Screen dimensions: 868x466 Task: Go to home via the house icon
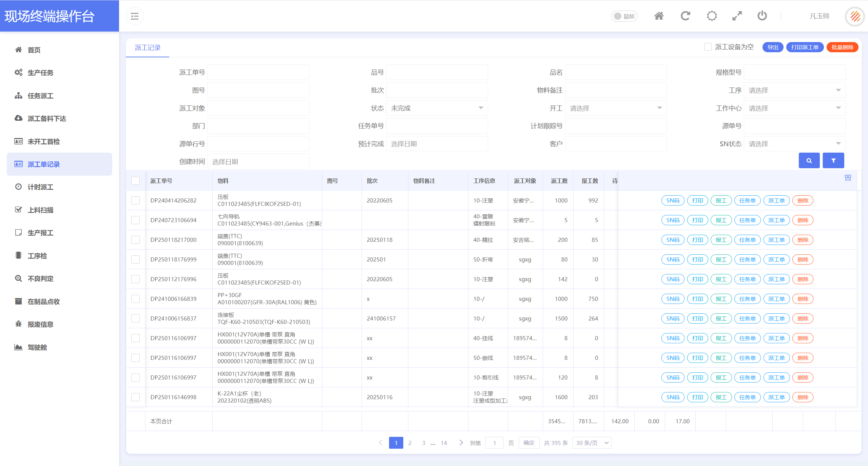click(659, 16)
